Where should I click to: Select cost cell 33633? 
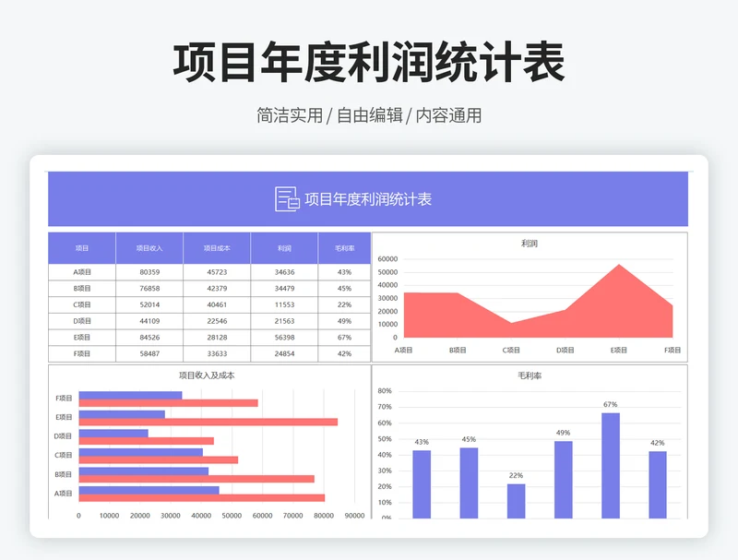pos(217,353)
